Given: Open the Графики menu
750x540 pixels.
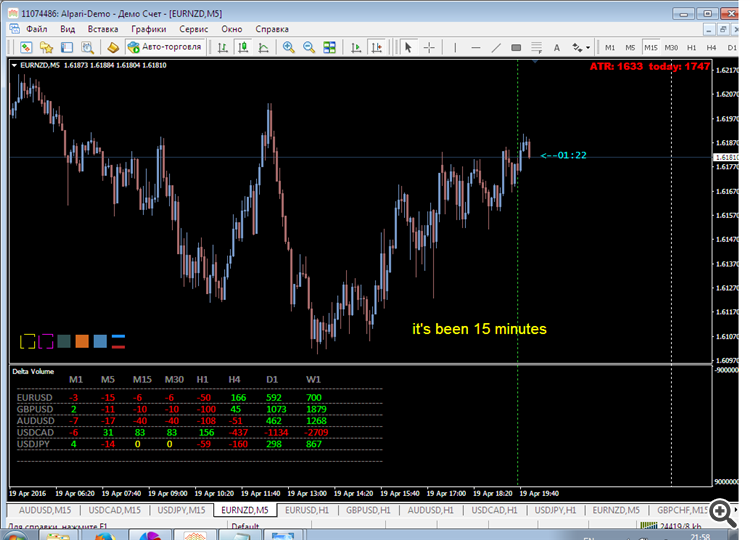Looking at the screenshot, I should pyautogui.click(x=149, y=29).
